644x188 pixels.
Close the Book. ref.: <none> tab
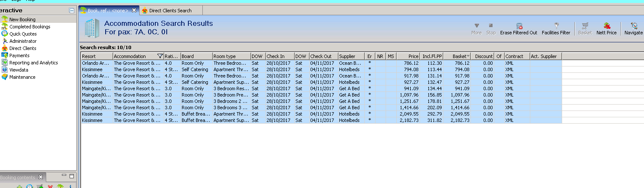click(x=134, y=11)
